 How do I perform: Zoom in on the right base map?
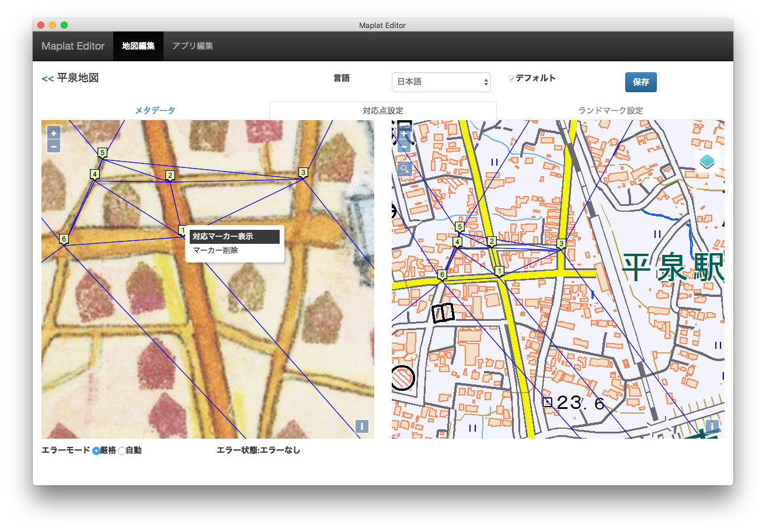point(404,134)
